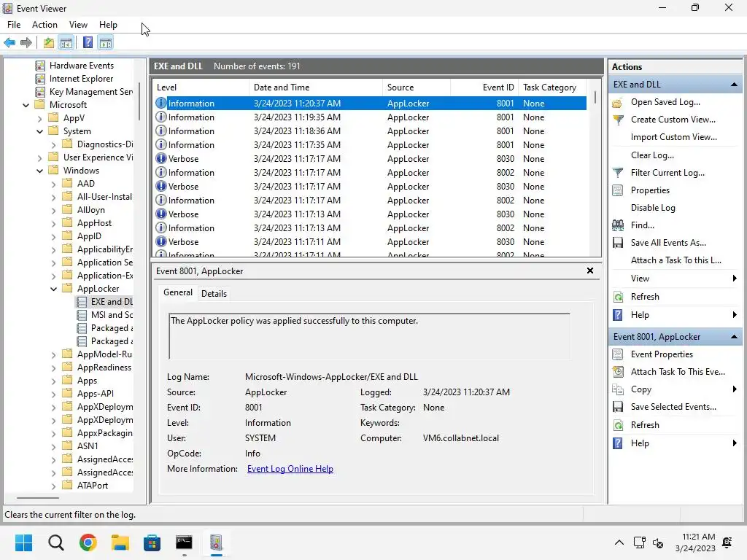Open the terminal from taskbar
The width and height of the screenshot is (747, 560).
tap(184, 542)
